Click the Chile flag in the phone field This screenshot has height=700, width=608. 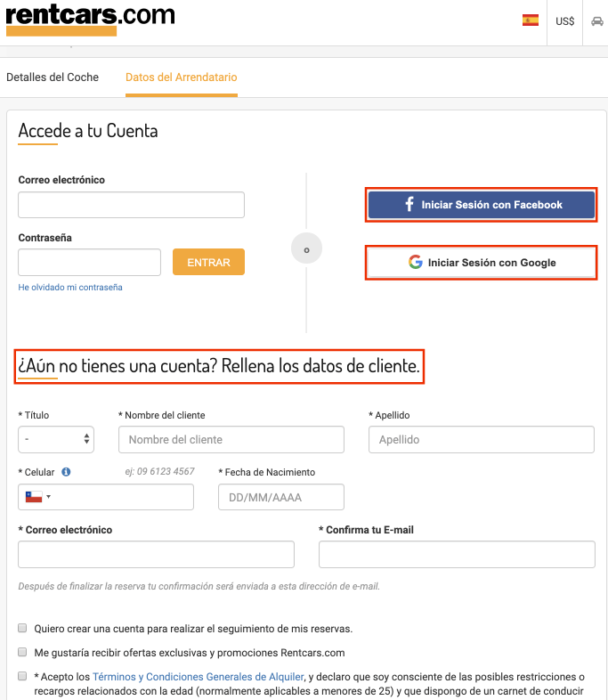(x=34, y=496)
